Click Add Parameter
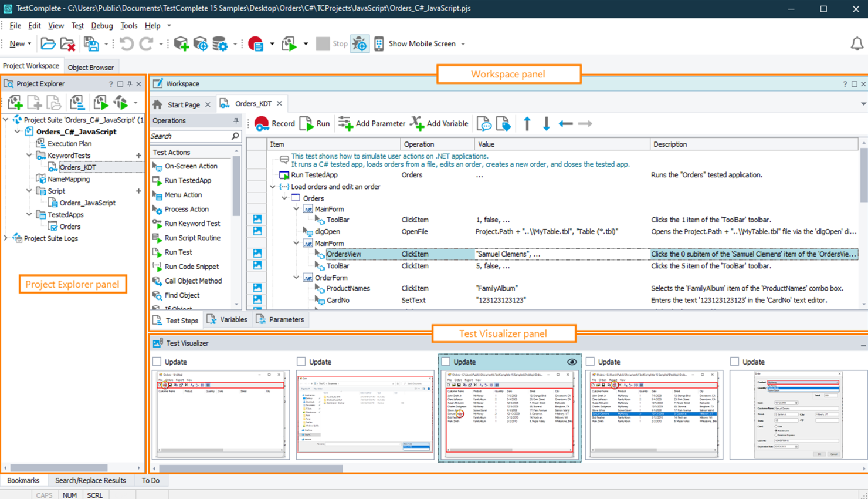868x499 pixels. pos(371,124)
